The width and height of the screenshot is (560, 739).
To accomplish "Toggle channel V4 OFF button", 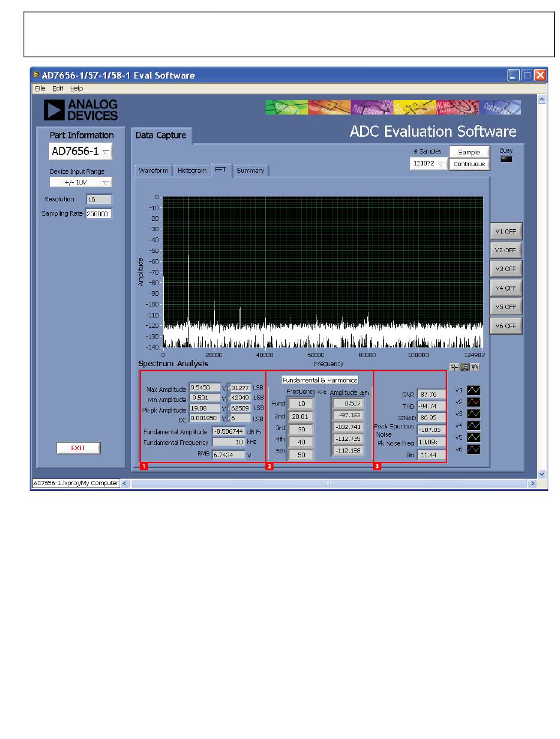I will click(x=506, y=288).
